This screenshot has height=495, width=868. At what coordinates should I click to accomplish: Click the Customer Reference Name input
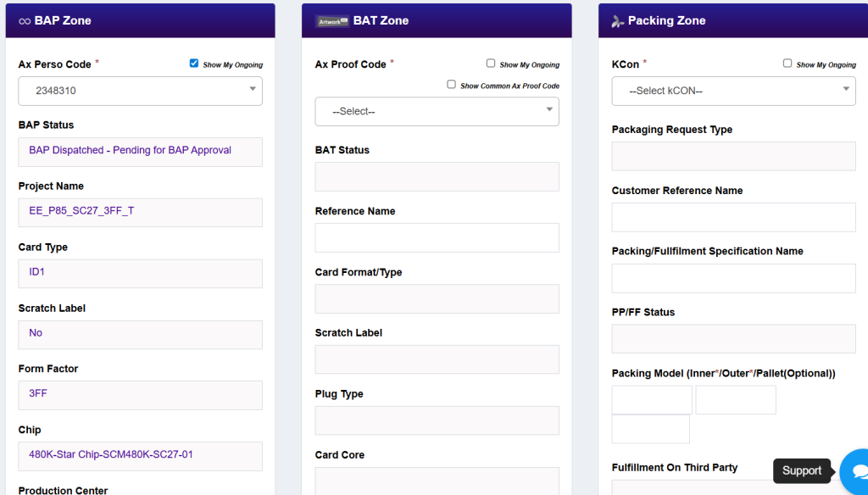[x=733, y=217]
